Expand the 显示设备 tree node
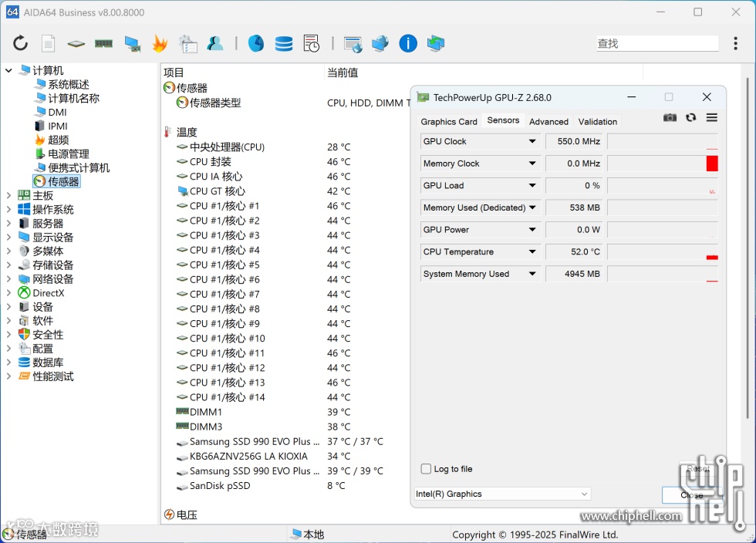Viewport: 756px width, 543px height. [8, 238]
